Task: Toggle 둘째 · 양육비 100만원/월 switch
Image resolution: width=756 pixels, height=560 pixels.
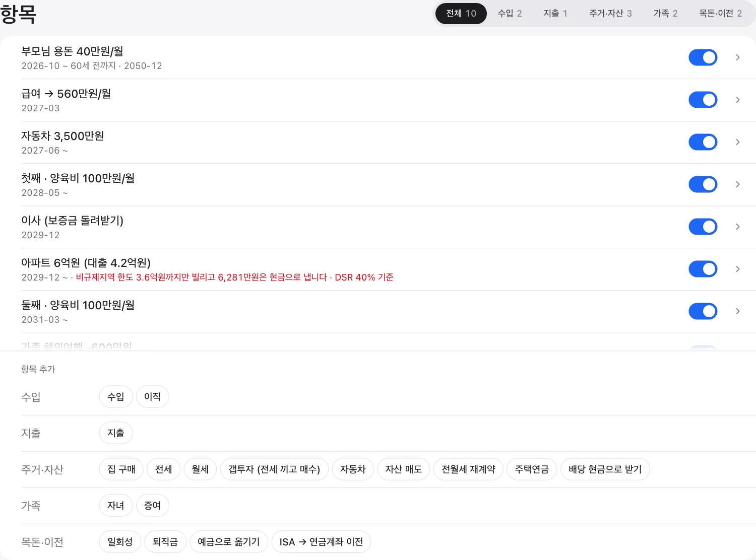Action: (703, 311)
